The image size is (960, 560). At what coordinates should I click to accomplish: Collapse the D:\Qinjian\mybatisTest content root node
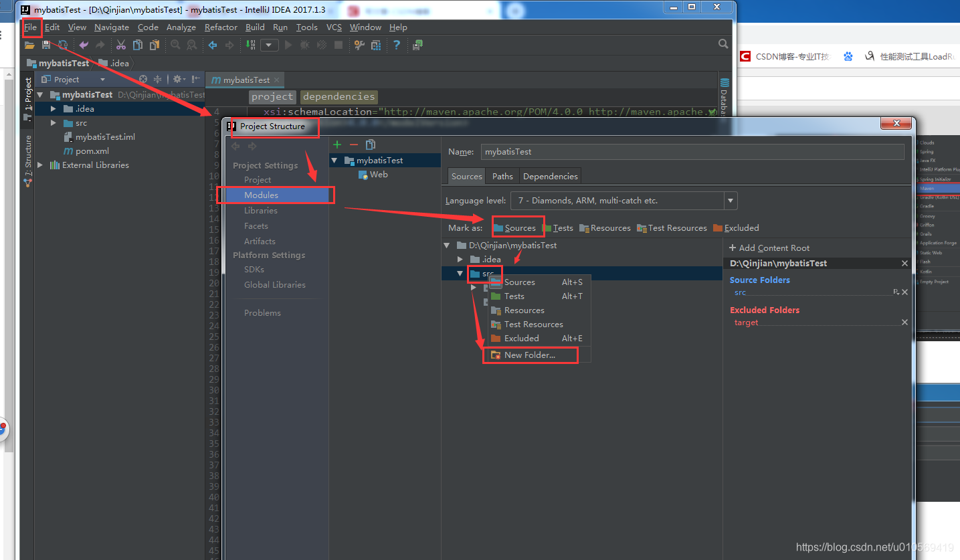[448, 245]
